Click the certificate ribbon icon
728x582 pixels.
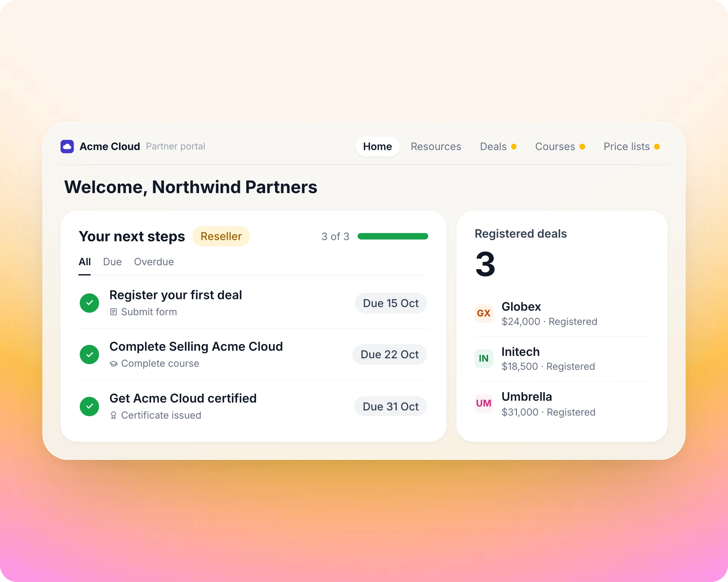[113, 415]
